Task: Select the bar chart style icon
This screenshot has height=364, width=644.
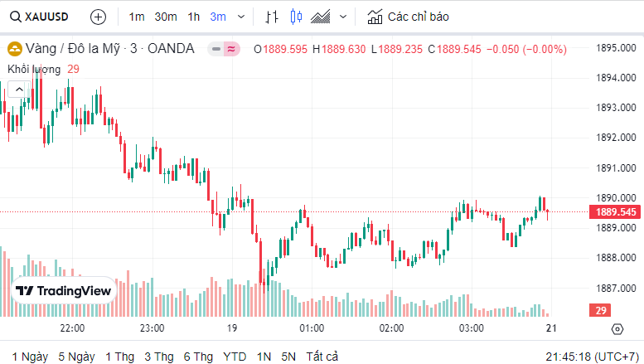Action: click(272, 17)
